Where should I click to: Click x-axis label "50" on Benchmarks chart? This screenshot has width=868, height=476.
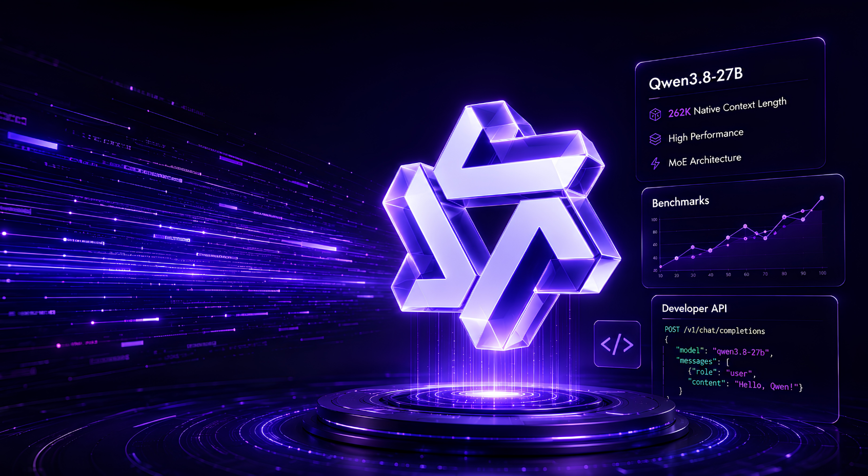(728, 275)
